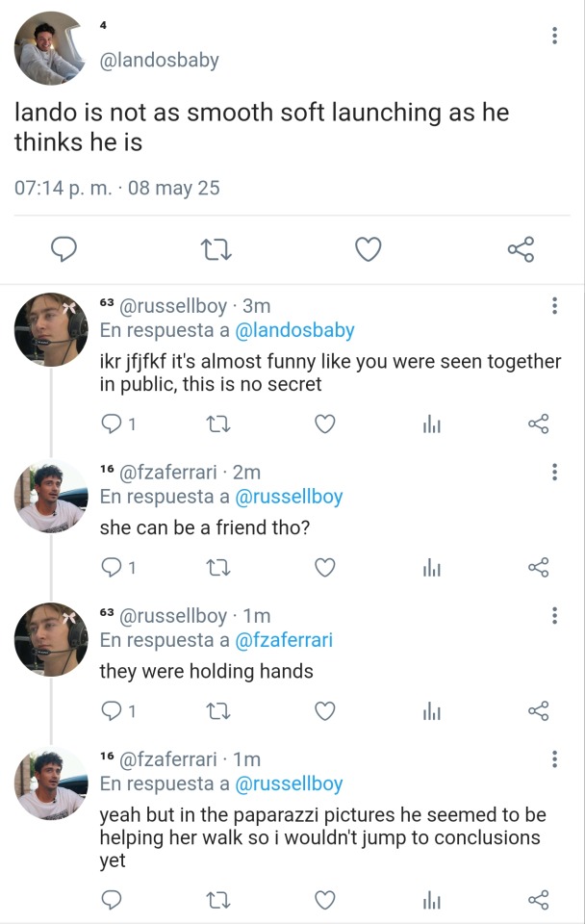Open options on "she can be a friend" reply
Screen dimensions: 585x924
pyautogui.click(x=554, y=472)
